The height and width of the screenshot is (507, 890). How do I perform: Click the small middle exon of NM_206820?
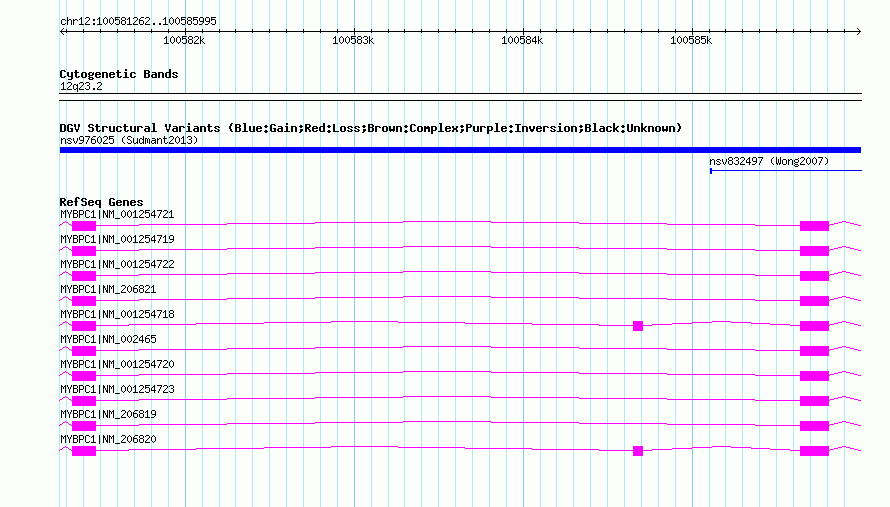[638, 451]
